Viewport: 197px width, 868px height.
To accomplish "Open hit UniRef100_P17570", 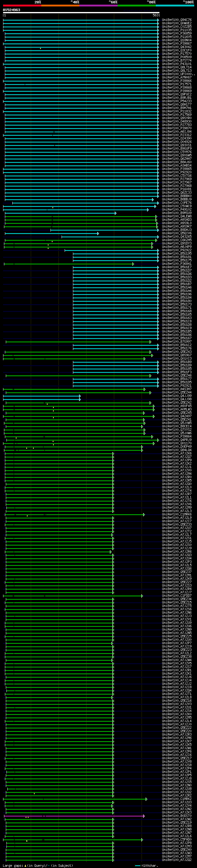I will [177, 54].
